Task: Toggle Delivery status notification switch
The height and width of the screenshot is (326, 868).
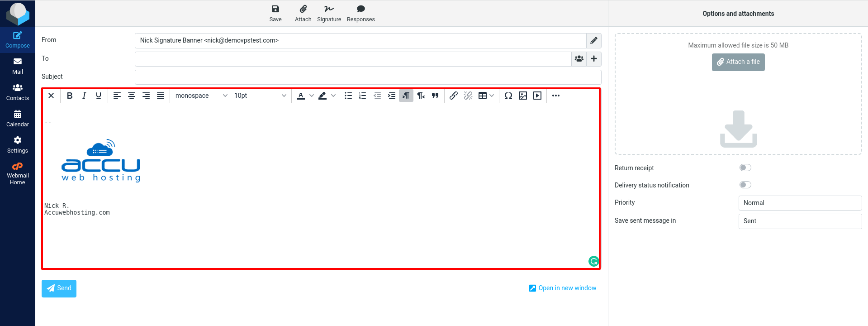Action: click(745, 185)
